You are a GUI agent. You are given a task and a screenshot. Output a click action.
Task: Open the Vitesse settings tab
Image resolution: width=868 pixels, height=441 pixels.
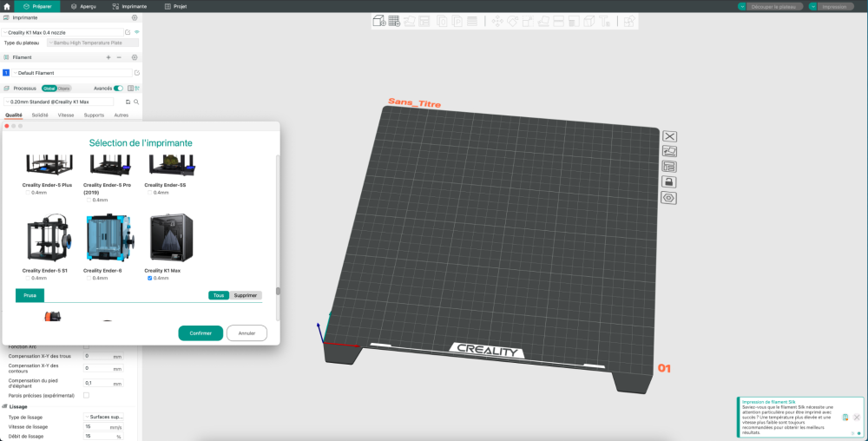pos(65,115)
